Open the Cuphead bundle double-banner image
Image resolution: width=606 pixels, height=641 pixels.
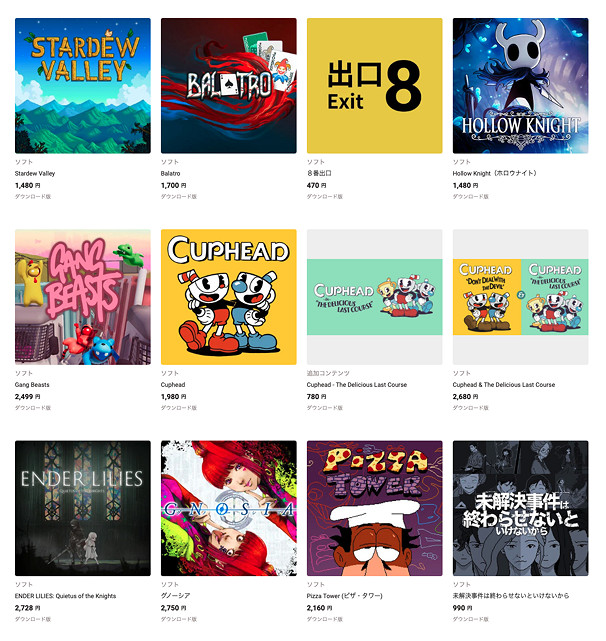pos(521,297)
